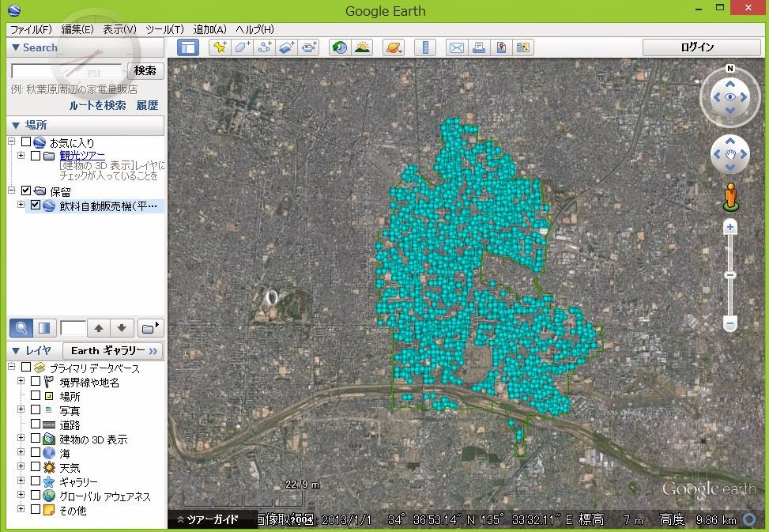Toggle sunlight across the landscape icon
The width and height of the screenshot is (769, 532).
(362, 47)
